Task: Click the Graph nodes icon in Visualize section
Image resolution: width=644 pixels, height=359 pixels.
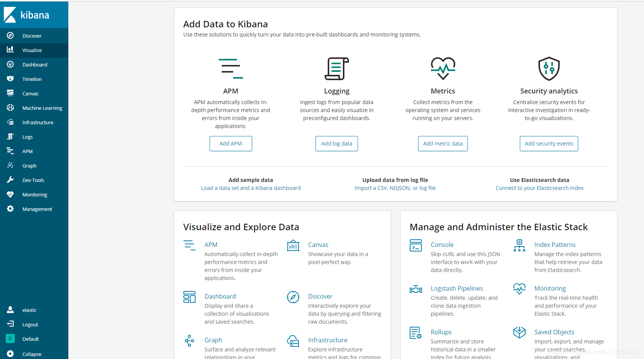Action: point(189,341)
